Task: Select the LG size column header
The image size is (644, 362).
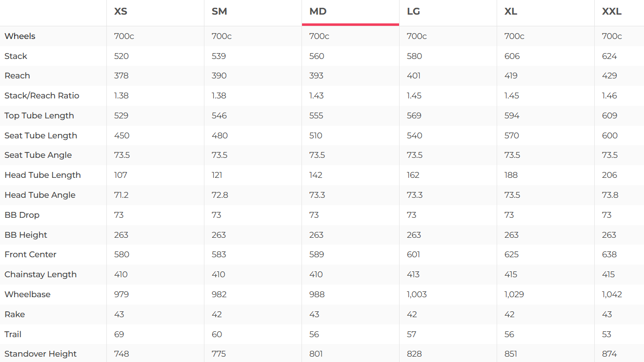Action: [x=413, y=11]
